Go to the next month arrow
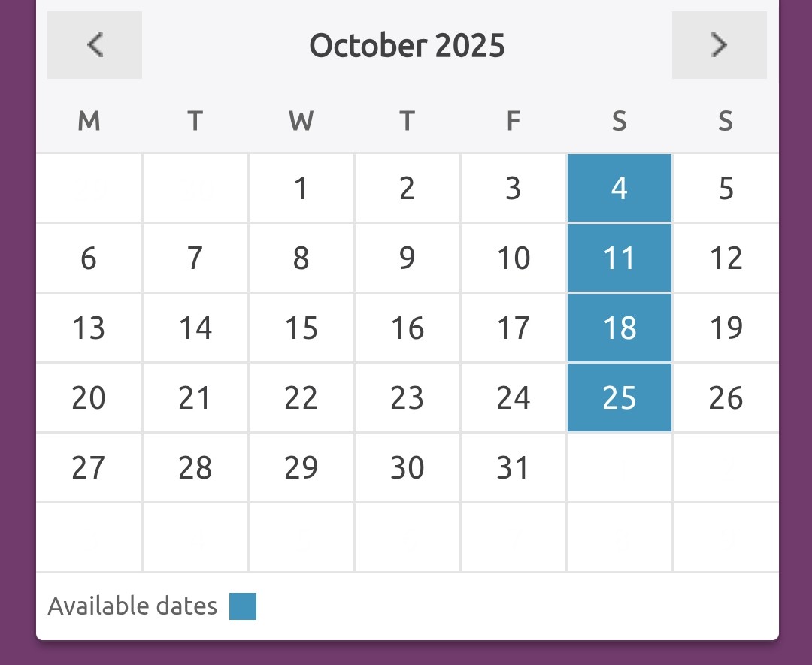 point(719,45)
